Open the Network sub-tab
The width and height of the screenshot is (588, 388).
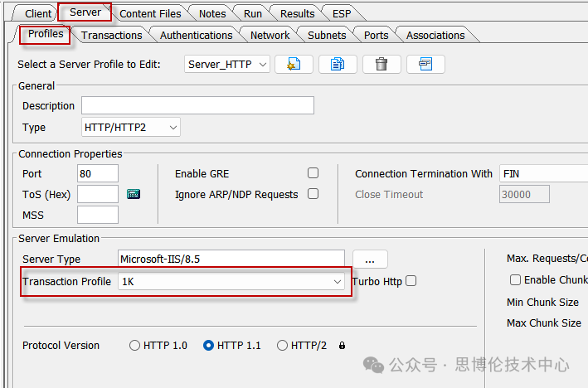click(x=270, y=36)
